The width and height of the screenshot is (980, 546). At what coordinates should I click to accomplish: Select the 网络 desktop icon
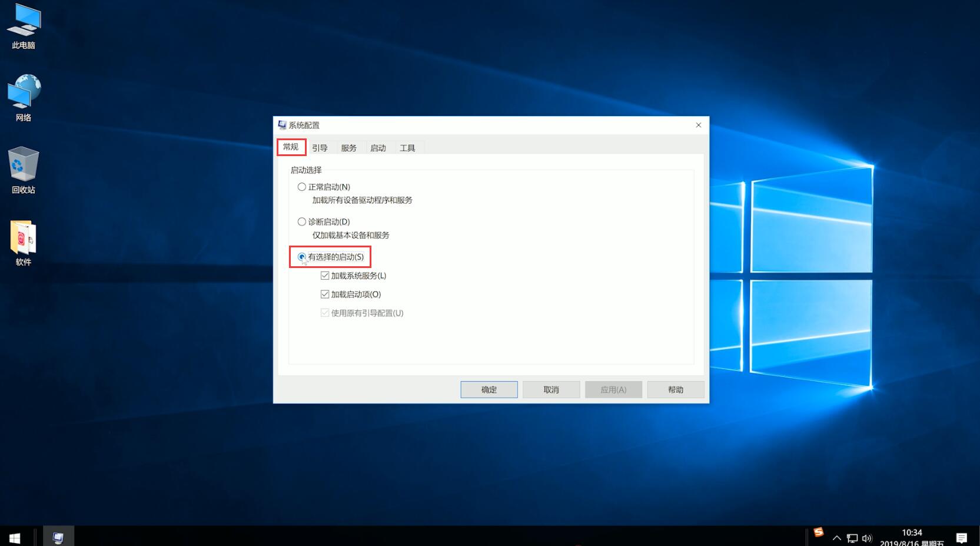pos(24,98)
